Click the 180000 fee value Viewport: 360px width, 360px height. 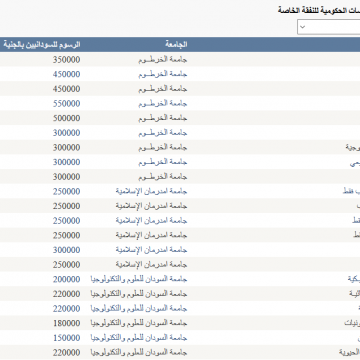tap(66, 323)
